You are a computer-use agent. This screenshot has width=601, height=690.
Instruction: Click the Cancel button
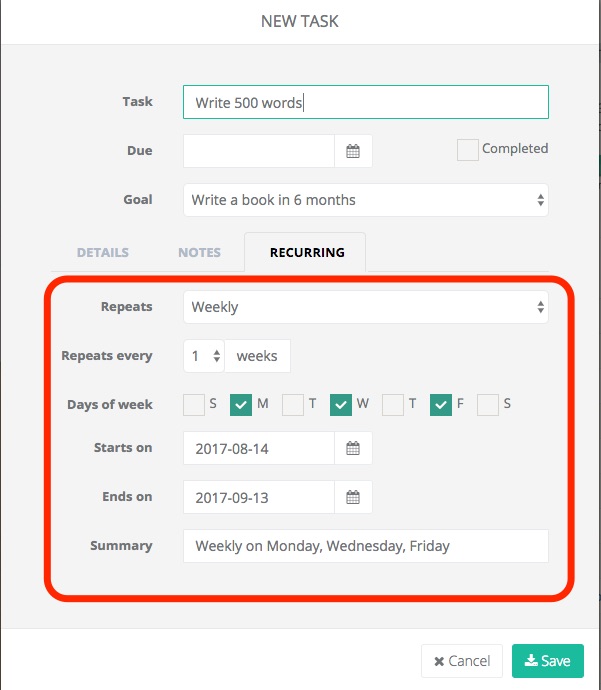pyautogui.click(x=461, y=661)
